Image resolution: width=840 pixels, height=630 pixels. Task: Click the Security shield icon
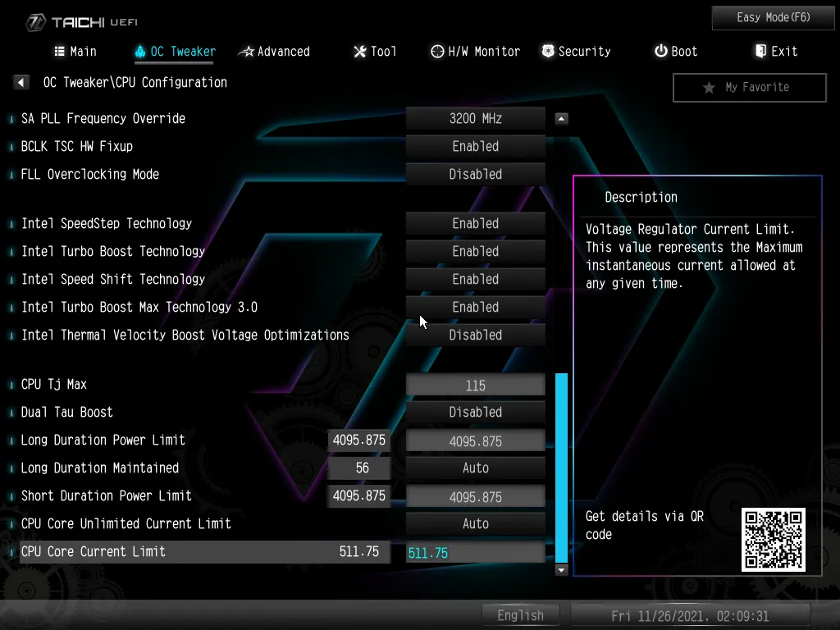[548, 51]
